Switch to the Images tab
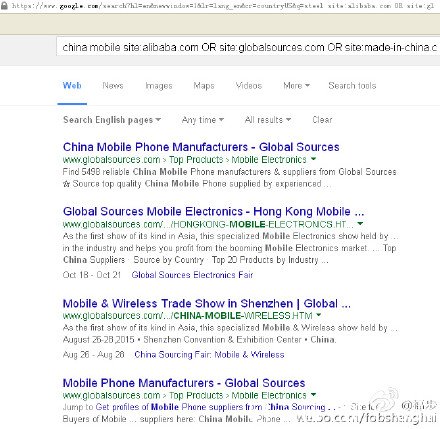Image resolution: width=440 pixels, height=429 pixels. tap(159, 86)
